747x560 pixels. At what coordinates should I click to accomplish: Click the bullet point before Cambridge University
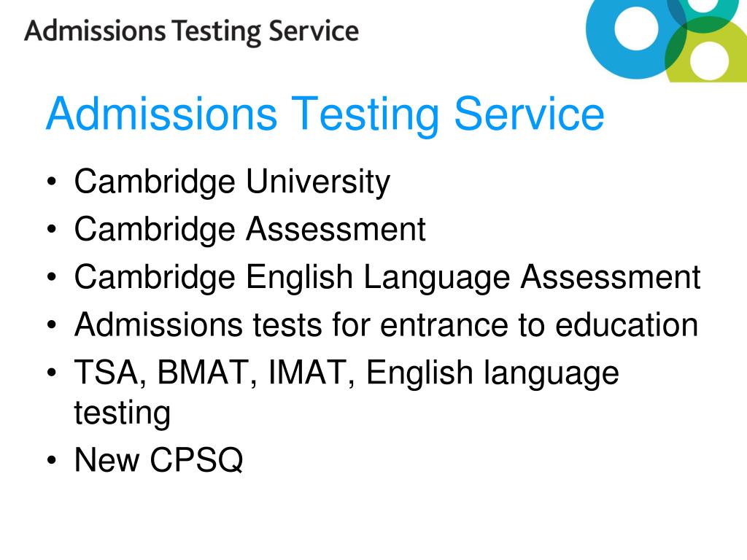point(52,182)
